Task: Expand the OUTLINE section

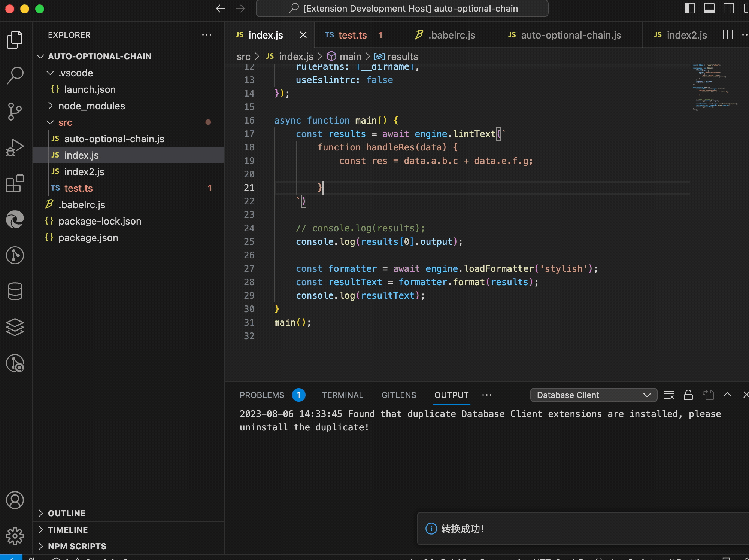Action: point(67,513)
